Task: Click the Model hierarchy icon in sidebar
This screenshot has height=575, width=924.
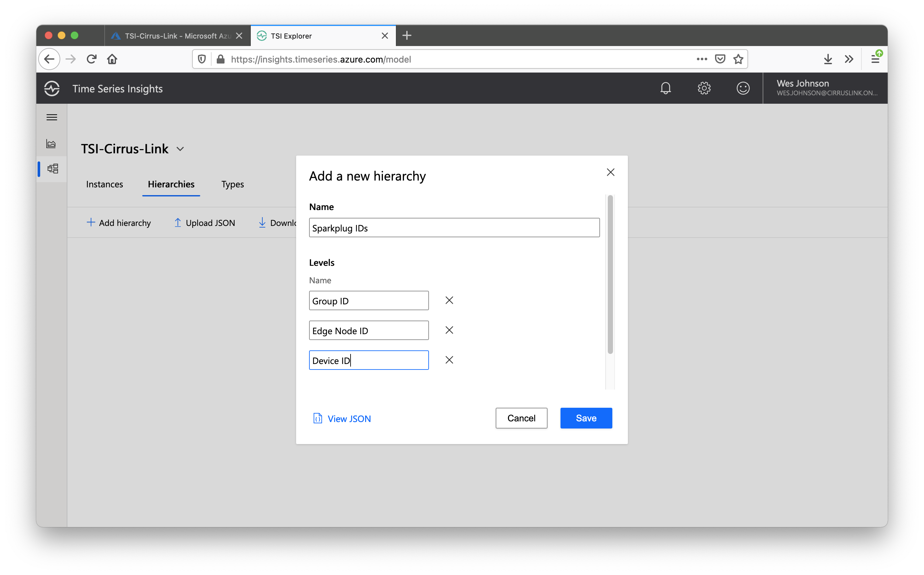Action: pos(52,169)
